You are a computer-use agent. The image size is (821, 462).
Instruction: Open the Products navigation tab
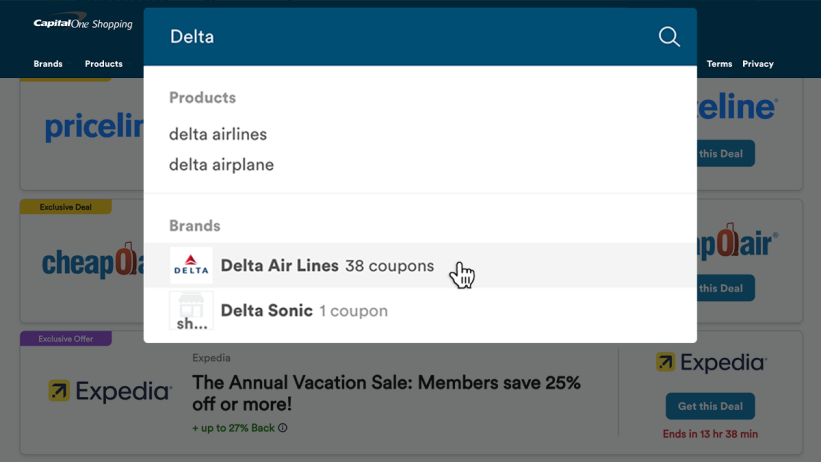(104, 64)
